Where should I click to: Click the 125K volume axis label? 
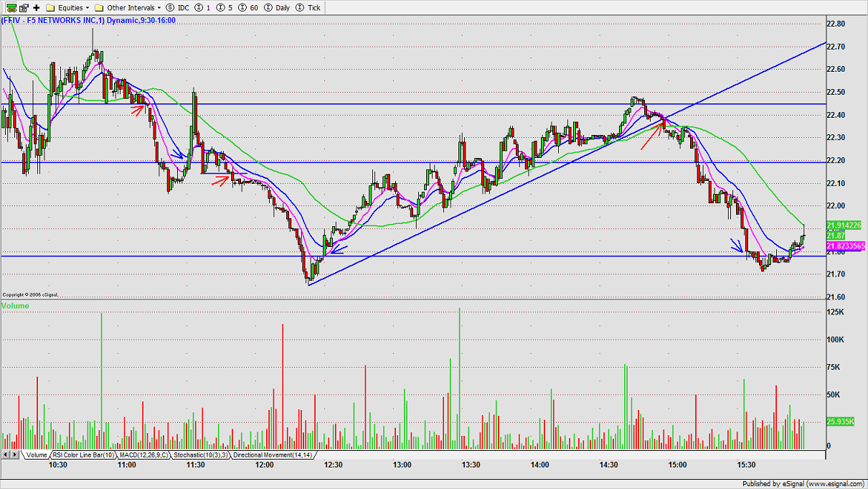point(835,313)
